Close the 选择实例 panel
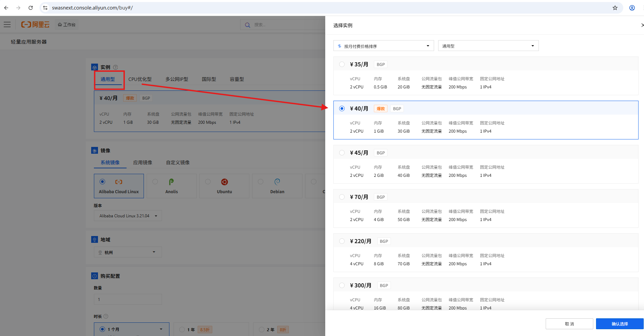 click(x=642, y=25)
